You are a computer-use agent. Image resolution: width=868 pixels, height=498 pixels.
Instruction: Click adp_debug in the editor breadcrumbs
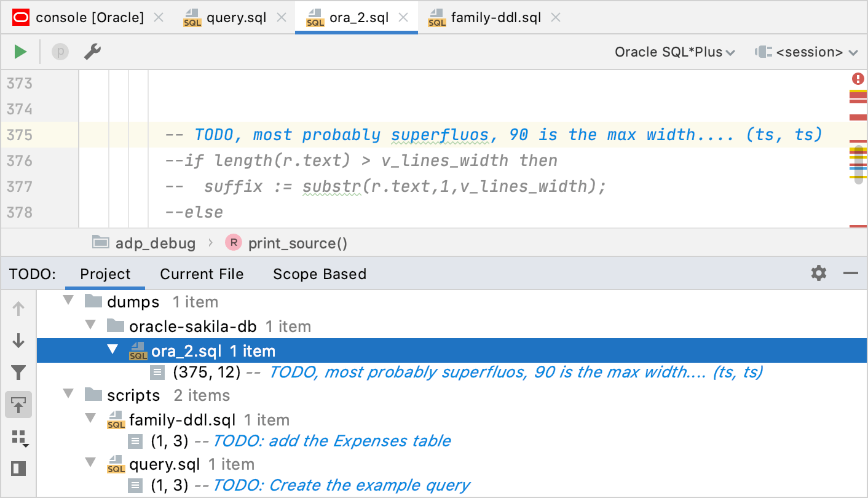coord(156,243)
